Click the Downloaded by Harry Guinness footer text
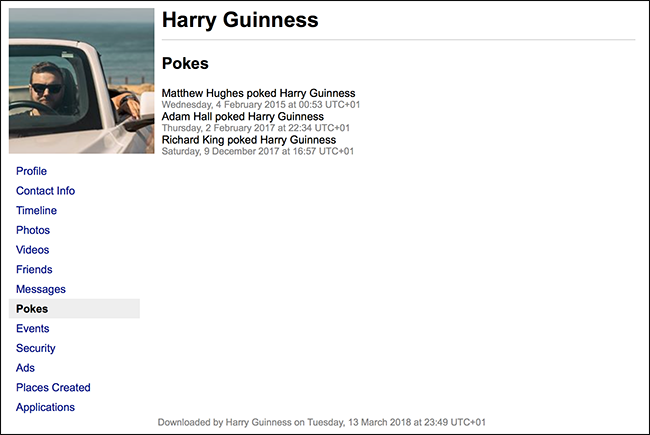 point(322,423)
